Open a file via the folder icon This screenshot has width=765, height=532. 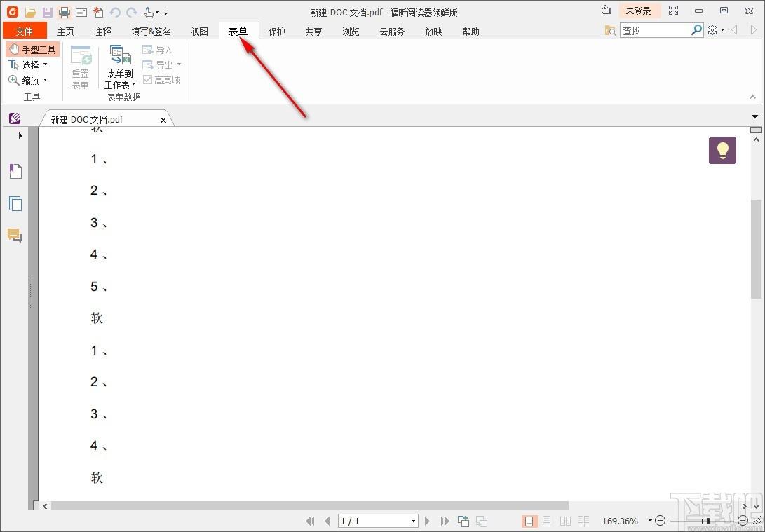coord(31,12)
